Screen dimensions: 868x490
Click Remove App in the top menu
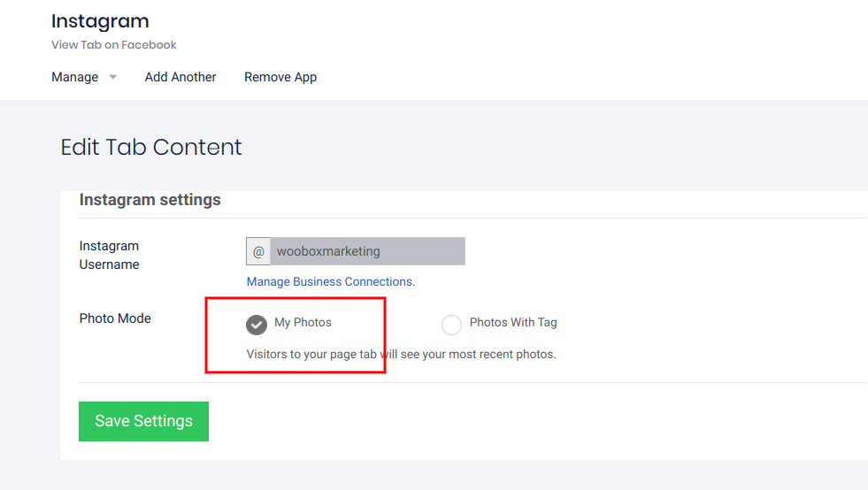click(280, 77)
